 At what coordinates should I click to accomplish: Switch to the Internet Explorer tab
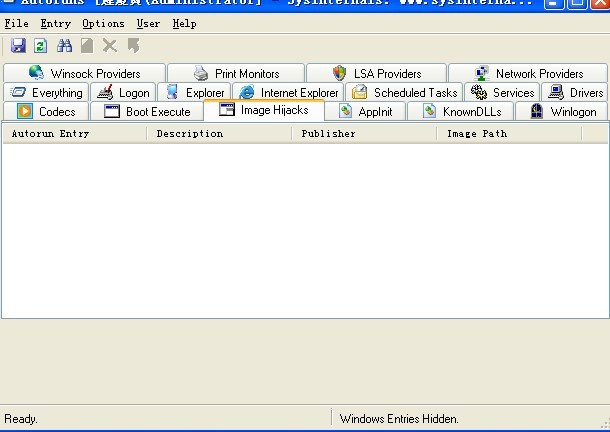coord(288,93)
